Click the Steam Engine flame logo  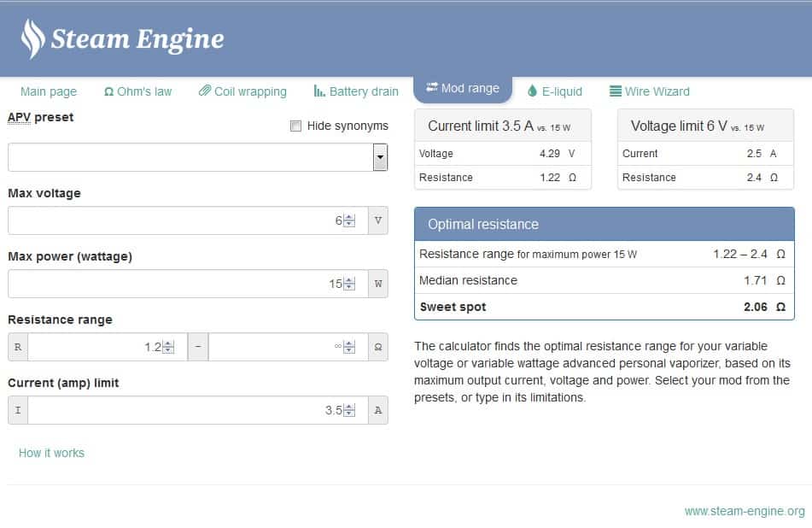click(x=32, y=39)
